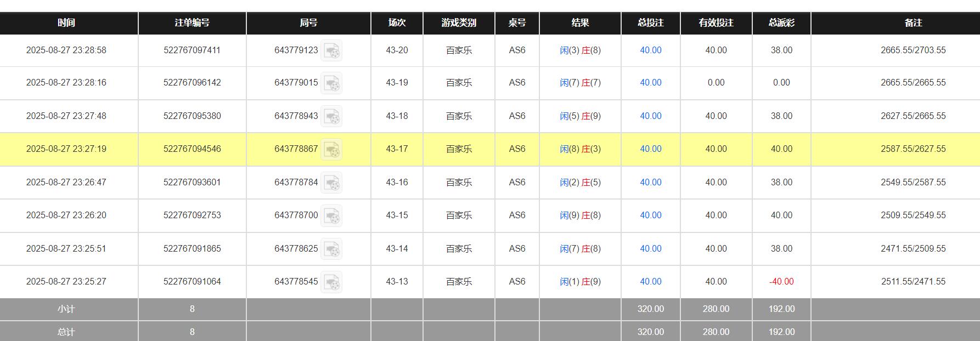The height and width of the screenshot is (341, 980).
Task: View replay icon for round 643778545
Action: [331, 282]
